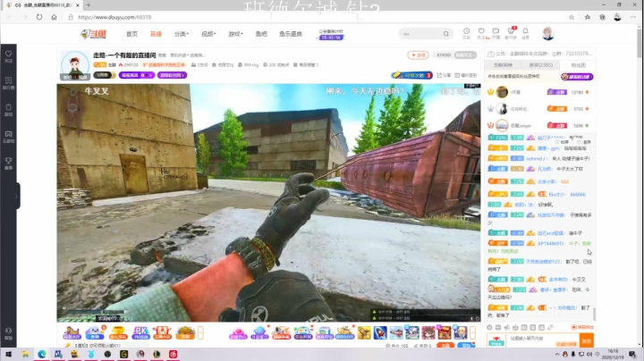Open left sidebar 排行榜 ranking icon
This screenshot has height=361, width=644.
click(x=8, y=83)
